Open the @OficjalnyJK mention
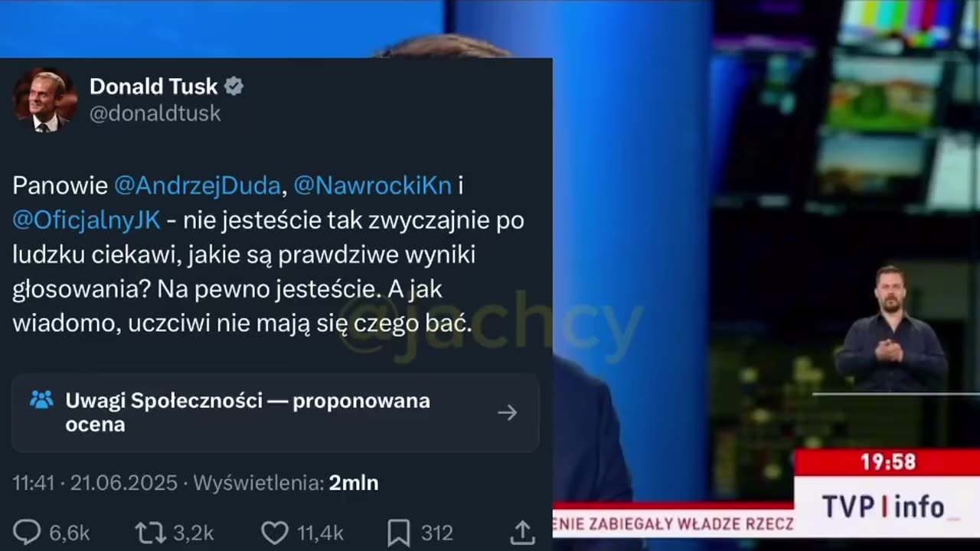This screenshot has width=980, height=551. point(87,220)
